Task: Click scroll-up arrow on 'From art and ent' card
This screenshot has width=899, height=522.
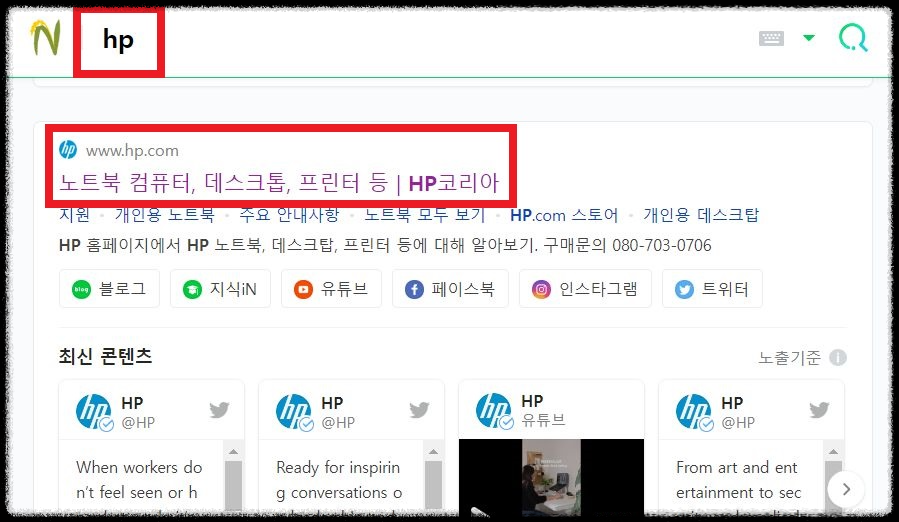Action: click(x=833, y=451)
